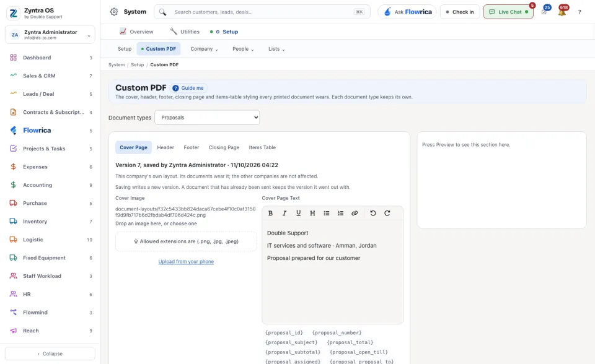The image size is (595, 364).
Task: Go to Flowrica in the sidebar
Action: tap(50, 131)
